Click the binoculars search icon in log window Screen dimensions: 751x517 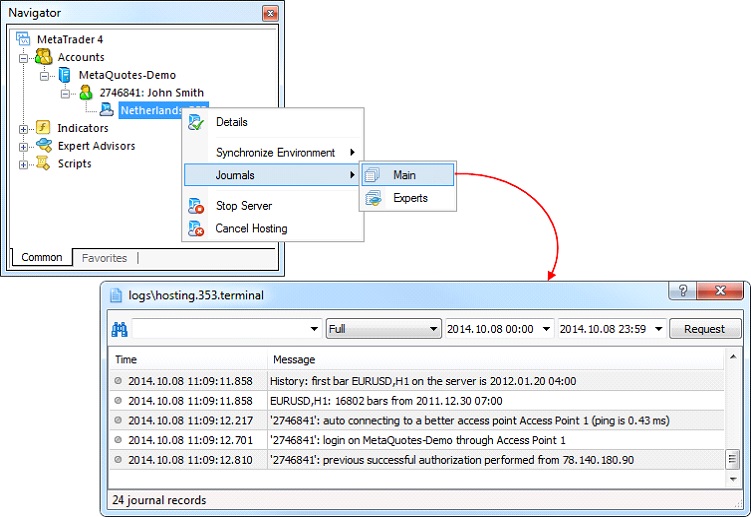pos(119,329)
